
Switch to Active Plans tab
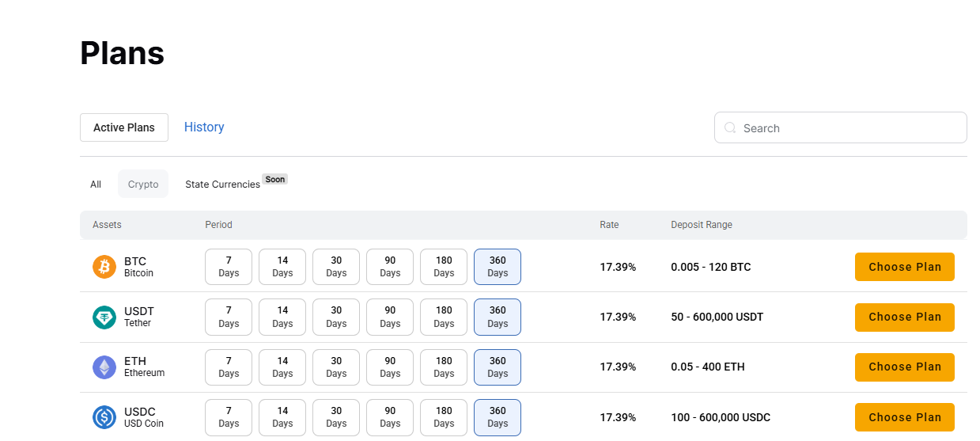124,127
